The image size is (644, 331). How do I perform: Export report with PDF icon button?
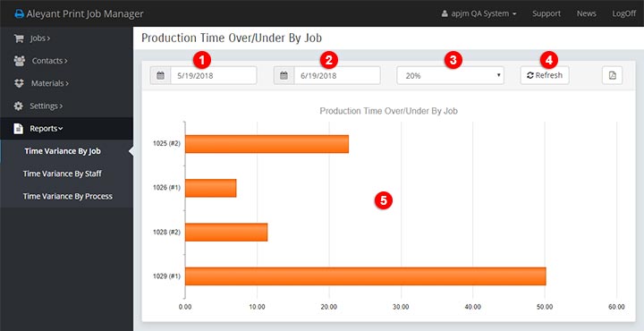[612, 75]
